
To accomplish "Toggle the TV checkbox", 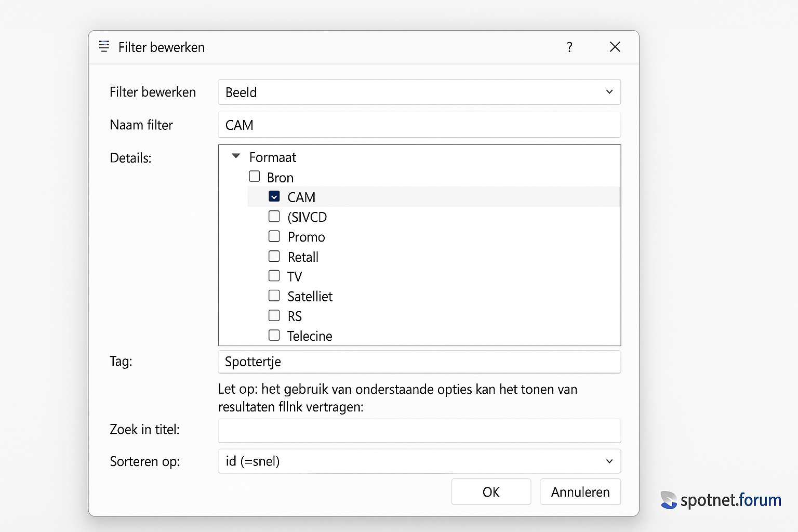I will pos(274,276).
